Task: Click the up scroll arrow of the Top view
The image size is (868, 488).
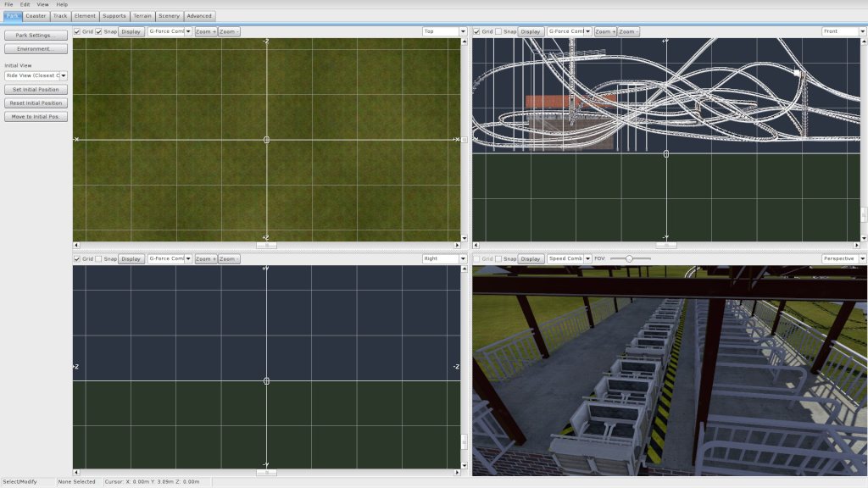Action: click(464, 42)
